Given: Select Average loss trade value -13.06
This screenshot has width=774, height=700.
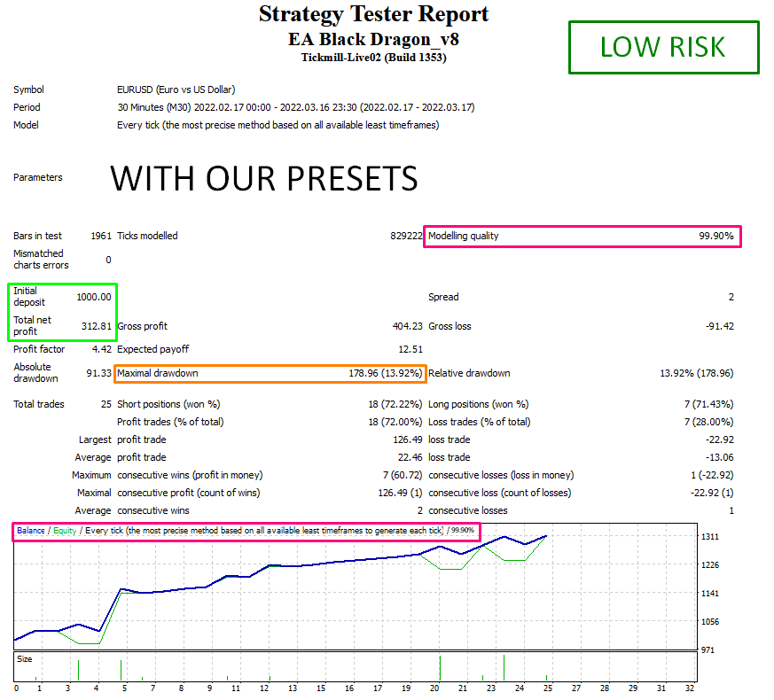Looking at the screenshot, I should 720,458.
